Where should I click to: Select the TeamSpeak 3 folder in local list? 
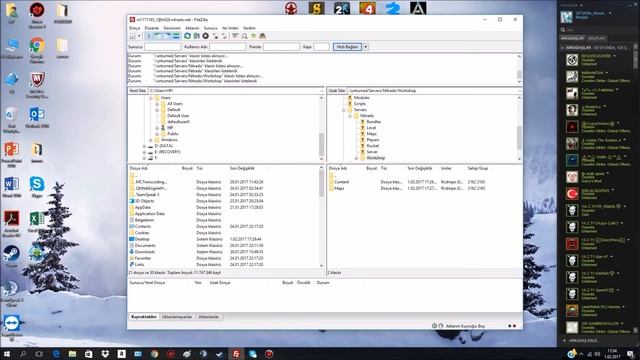point(147,195)
